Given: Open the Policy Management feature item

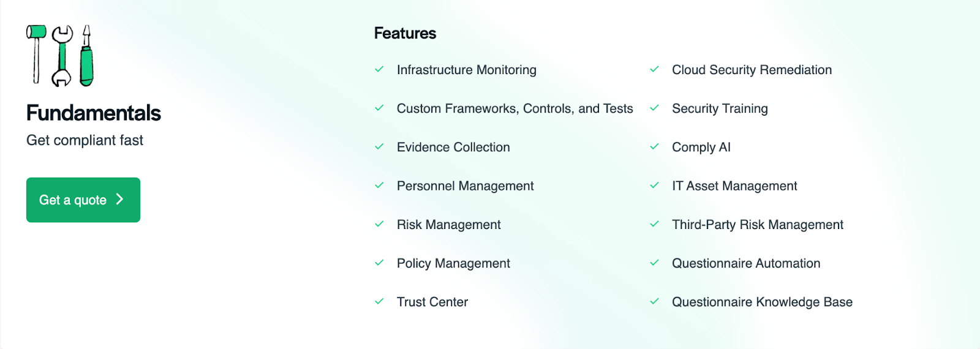Looking at the screenshot, I should [453, 263].
